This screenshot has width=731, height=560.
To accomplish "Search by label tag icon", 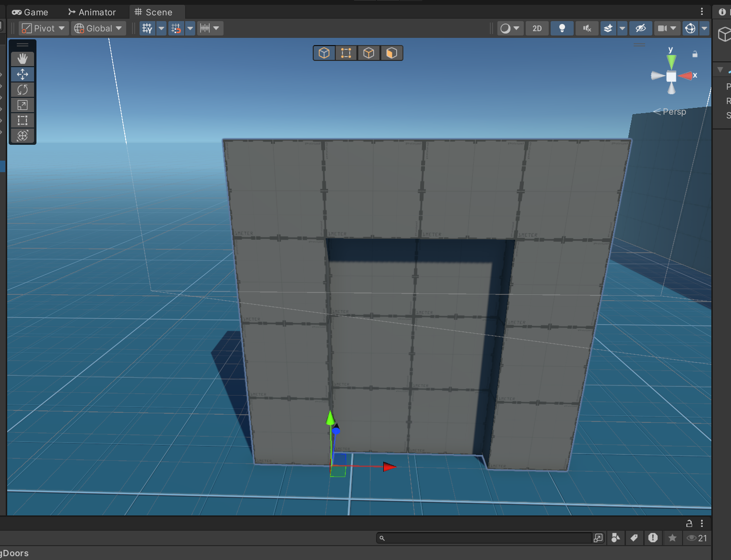I will click(634, 538).
